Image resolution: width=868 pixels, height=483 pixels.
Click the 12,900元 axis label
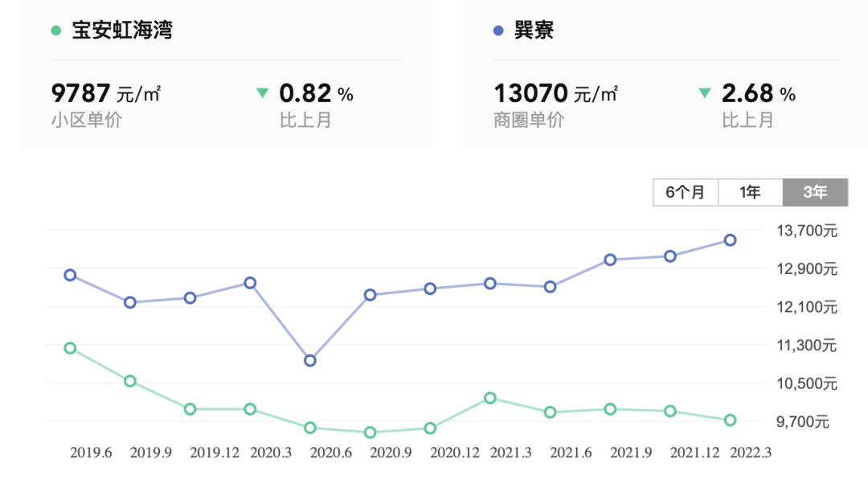(807, 269)
